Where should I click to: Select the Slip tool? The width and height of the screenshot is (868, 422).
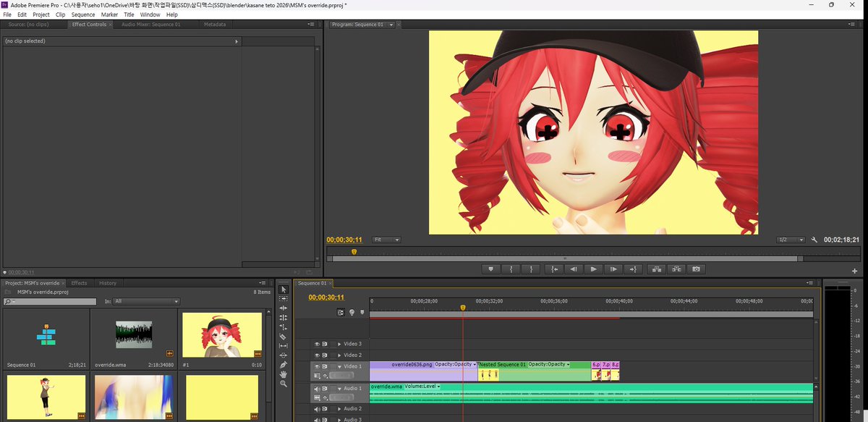(x=283, y=346)
